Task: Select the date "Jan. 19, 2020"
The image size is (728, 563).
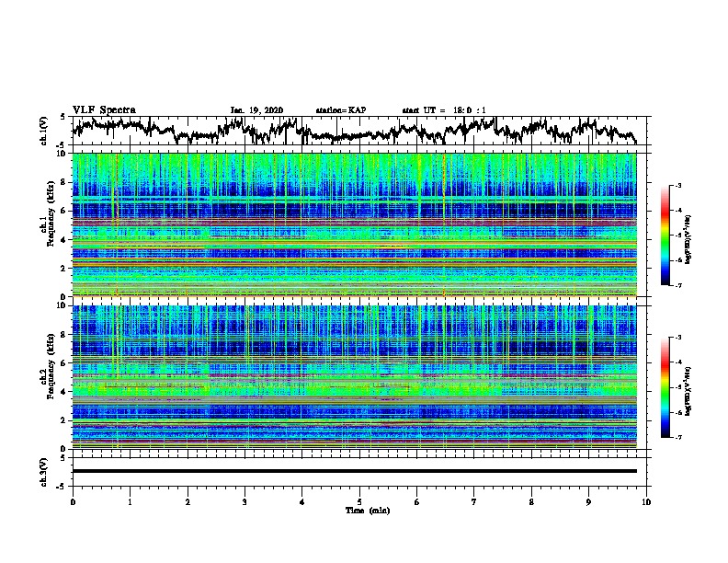Action: 256,110
